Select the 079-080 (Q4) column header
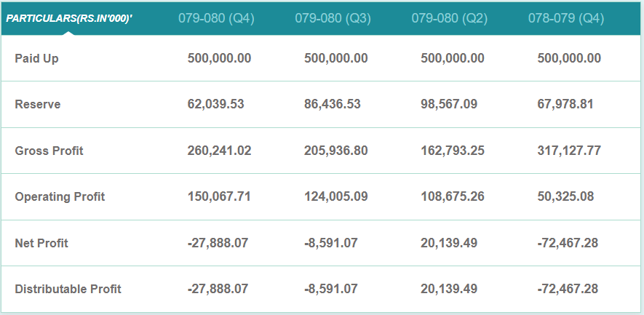The height and width of the screenshot is (315, 644). coord(216,18)
